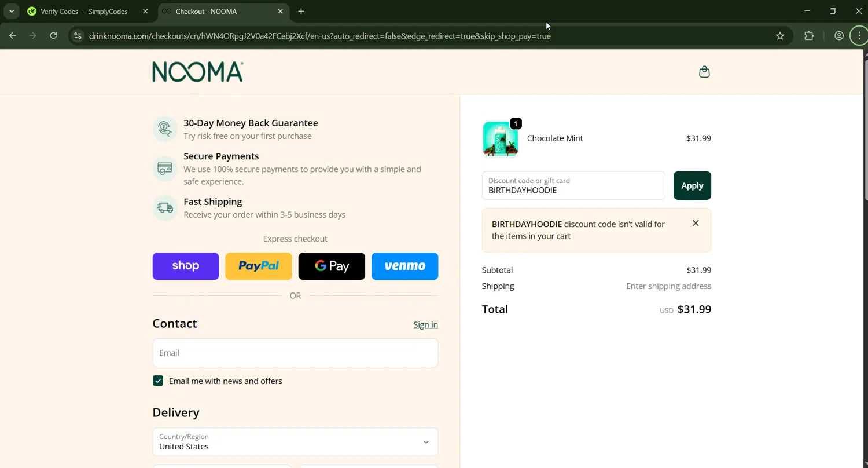
Task: Close the Checkout NOOMA tab
Action: click(x=281, y=12)
